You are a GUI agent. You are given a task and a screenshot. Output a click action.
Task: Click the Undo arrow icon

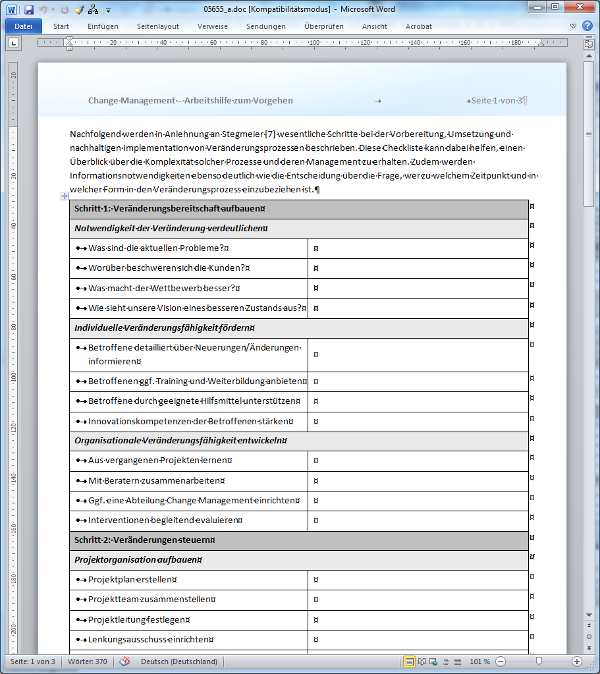45,8
